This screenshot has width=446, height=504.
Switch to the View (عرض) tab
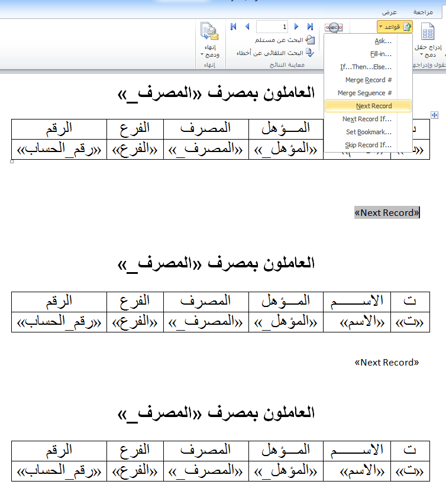coord(389,12)
